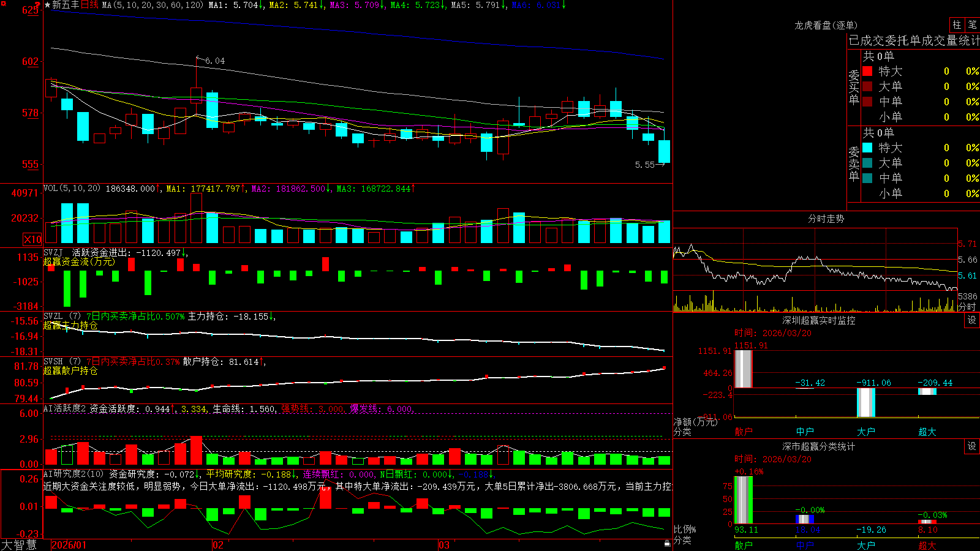Image resolution: width=980 pixels, height=551 pixels.
Task: Click the 分时走势 panel title
Action: [x=826, y=219]
